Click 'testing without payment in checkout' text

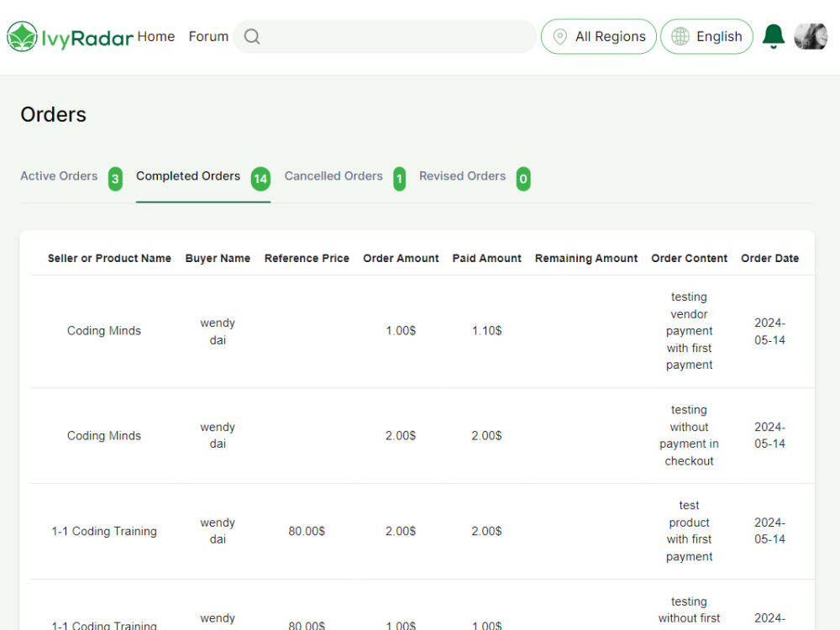689,435
